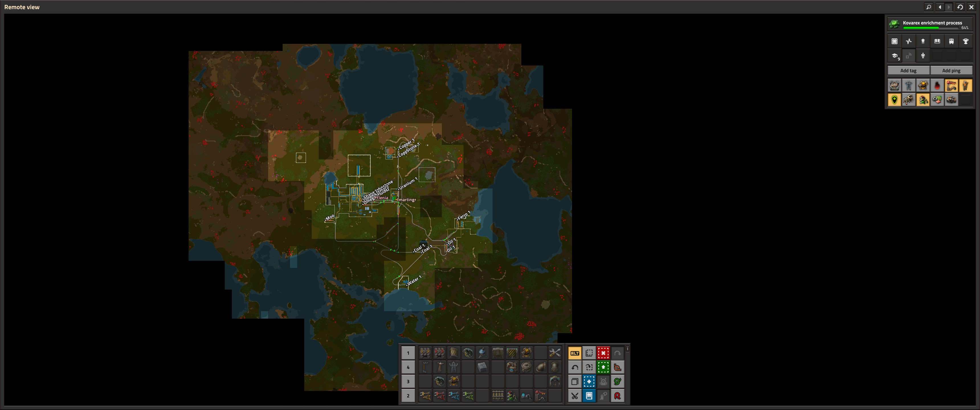
Task: Select medium electric pole in quickbar
Action: click(x=439, y=367)
